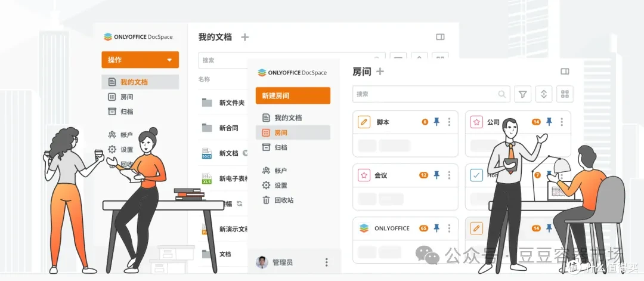Screen dimensions: 644x281
Task: Open the 会议 room three-dot menu
Action: click(449, 175)
